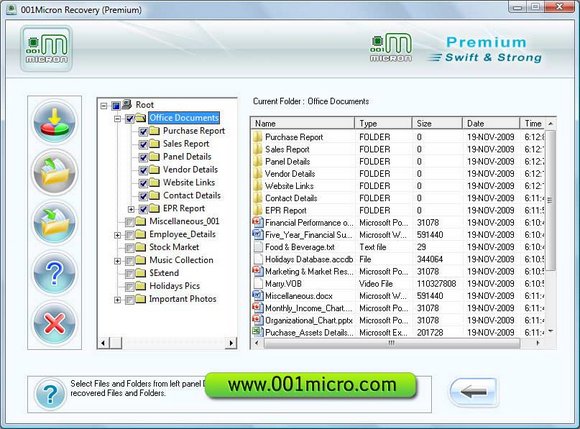Expand the EPR Report node
580x429 pixels.
click(131, 209)
